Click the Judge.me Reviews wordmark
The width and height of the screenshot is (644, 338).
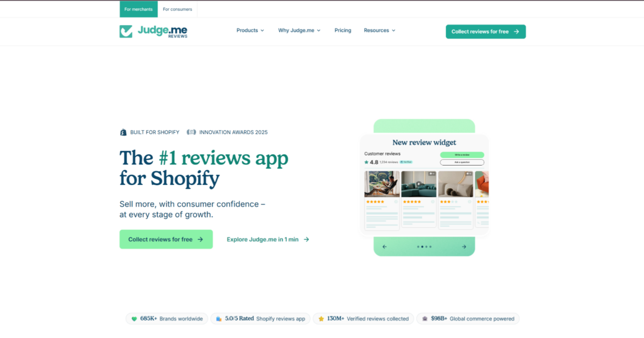tap(162, 31)
